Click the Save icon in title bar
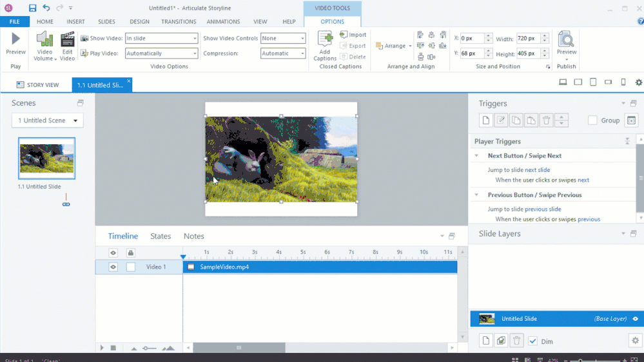 [x=32, y=8]
